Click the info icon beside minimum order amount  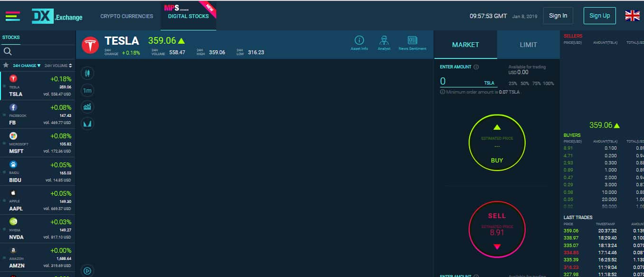[x=442, y=92]
